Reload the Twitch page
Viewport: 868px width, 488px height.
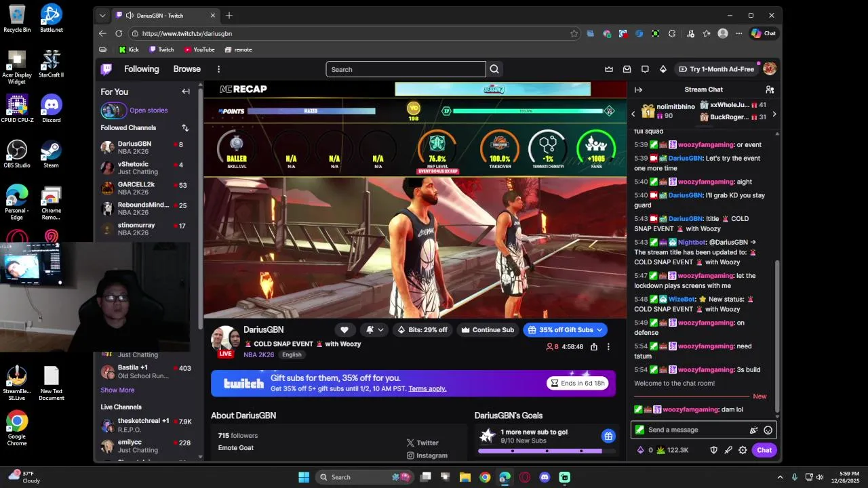pyautogui.click(x=119, y=33)
